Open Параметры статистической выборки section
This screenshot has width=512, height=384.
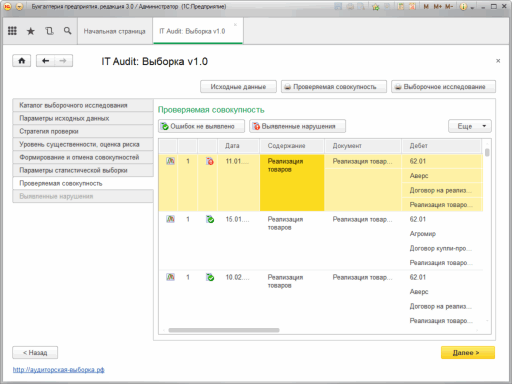[x=83, y=170]
